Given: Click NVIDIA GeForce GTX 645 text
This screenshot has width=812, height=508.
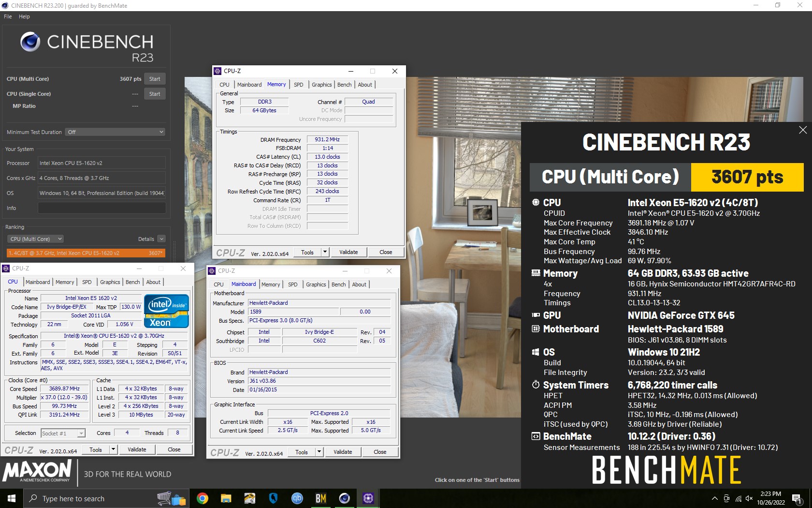Looking at the screenshot, I should [x=681, y=315].
